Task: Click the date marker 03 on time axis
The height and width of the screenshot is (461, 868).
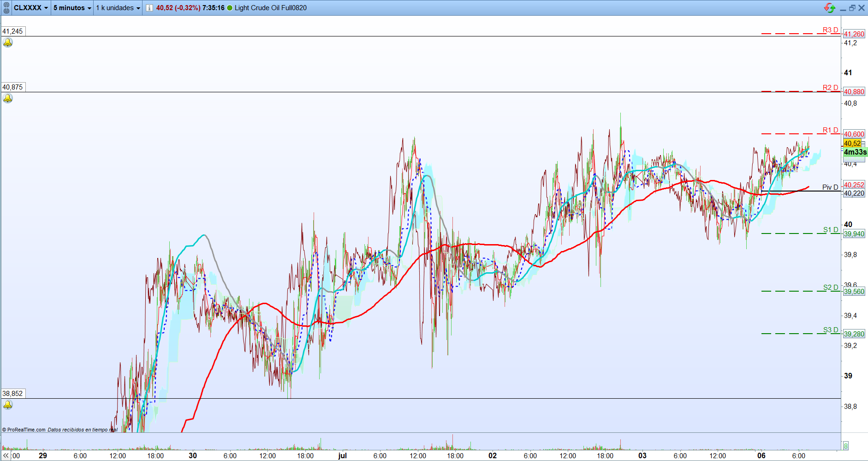Action: point(642,455)
